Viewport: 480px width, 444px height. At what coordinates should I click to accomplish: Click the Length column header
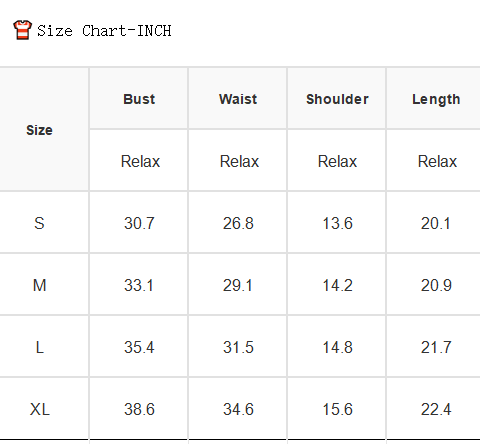point(436,99)
